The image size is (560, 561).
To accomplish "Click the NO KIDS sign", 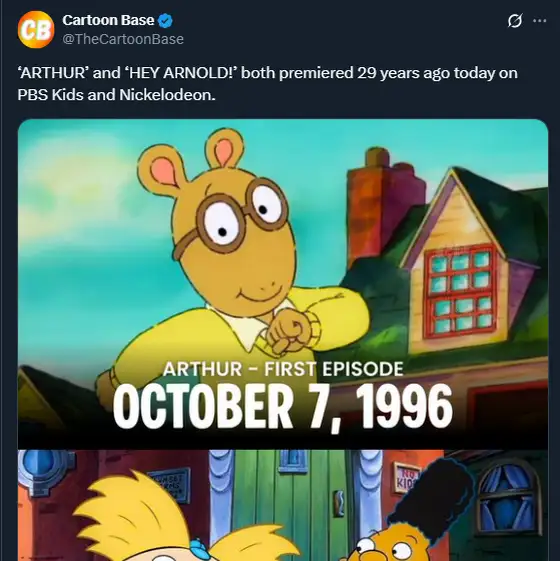I will click(x=408, y=477).
